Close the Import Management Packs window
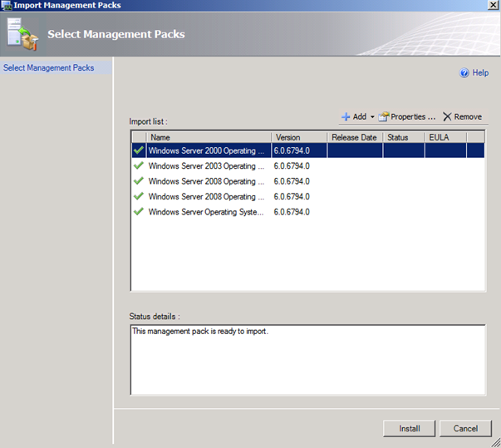 coord(493,5)
